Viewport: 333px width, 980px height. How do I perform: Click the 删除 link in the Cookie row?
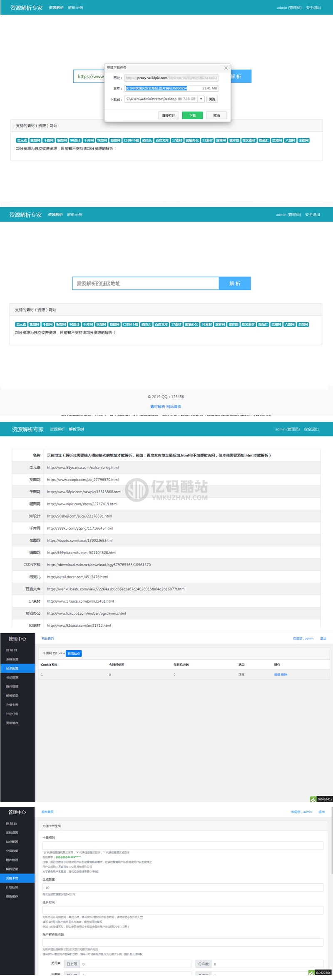(284, 675)
